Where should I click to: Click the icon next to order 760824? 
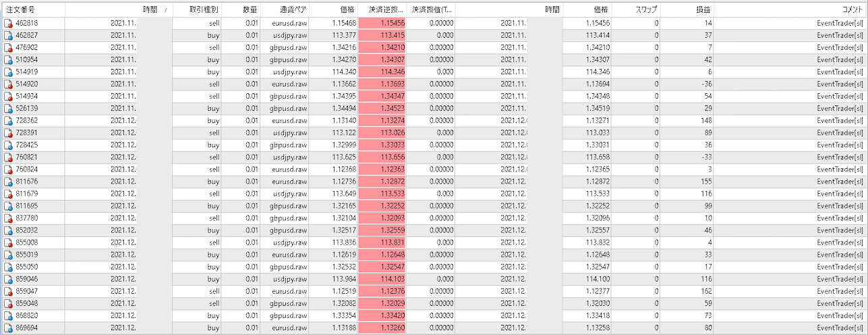pos(8,169)
